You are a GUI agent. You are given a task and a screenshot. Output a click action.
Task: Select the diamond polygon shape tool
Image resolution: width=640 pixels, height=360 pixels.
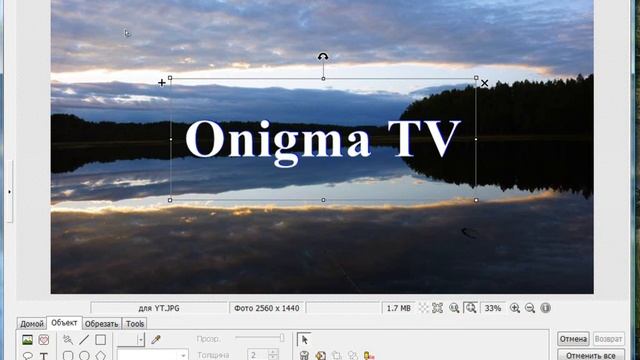100,356
